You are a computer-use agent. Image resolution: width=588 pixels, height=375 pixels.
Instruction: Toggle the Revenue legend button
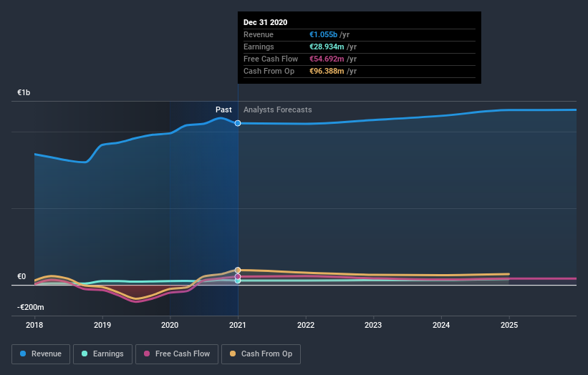[x=41, y=354]
